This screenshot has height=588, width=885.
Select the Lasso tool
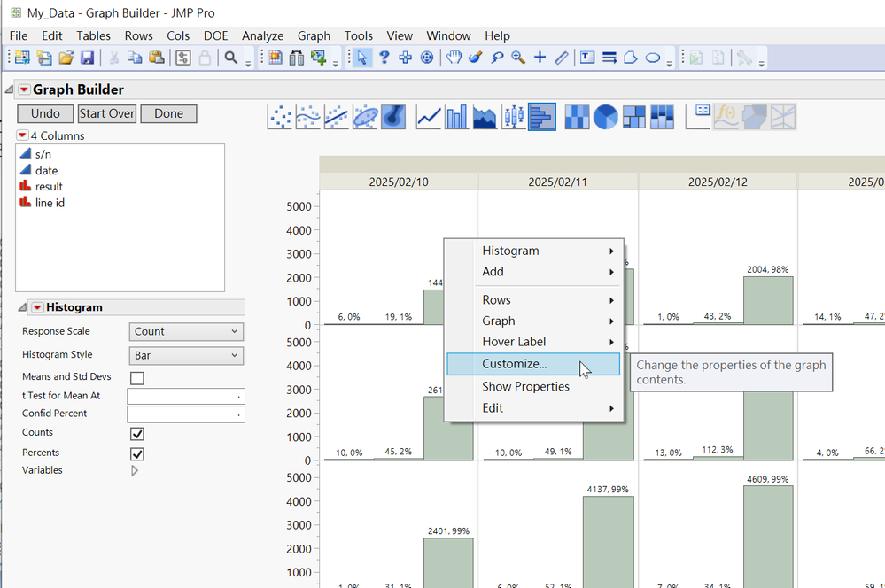coord(497,58)
